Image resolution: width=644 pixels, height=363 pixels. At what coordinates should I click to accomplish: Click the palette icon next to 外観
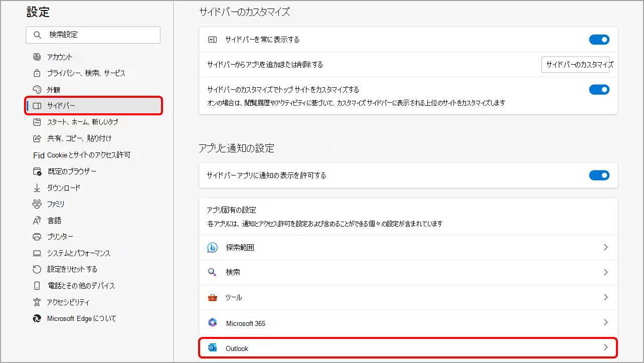click(x=37, y=90)
